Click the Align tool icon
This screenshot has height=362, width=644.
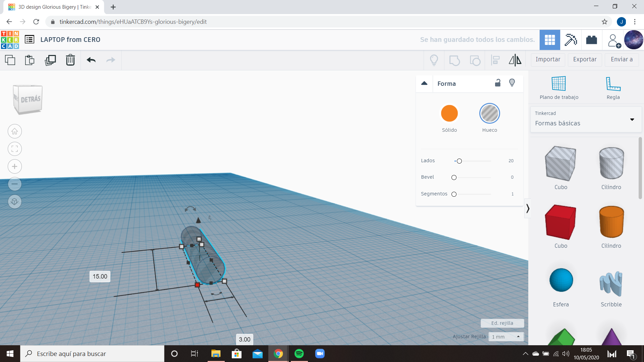coord(495,60)
